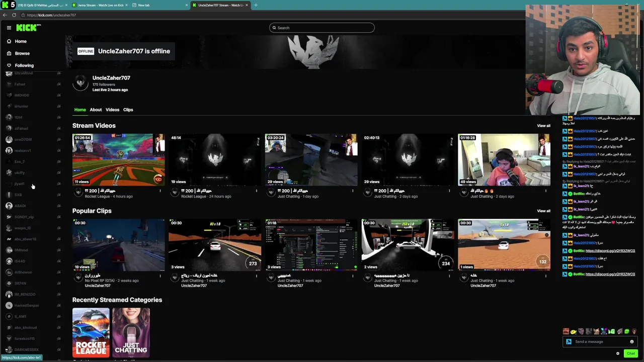Click the UncleZaher707 channel name
644x362 pixels.
tap(111, 78)
